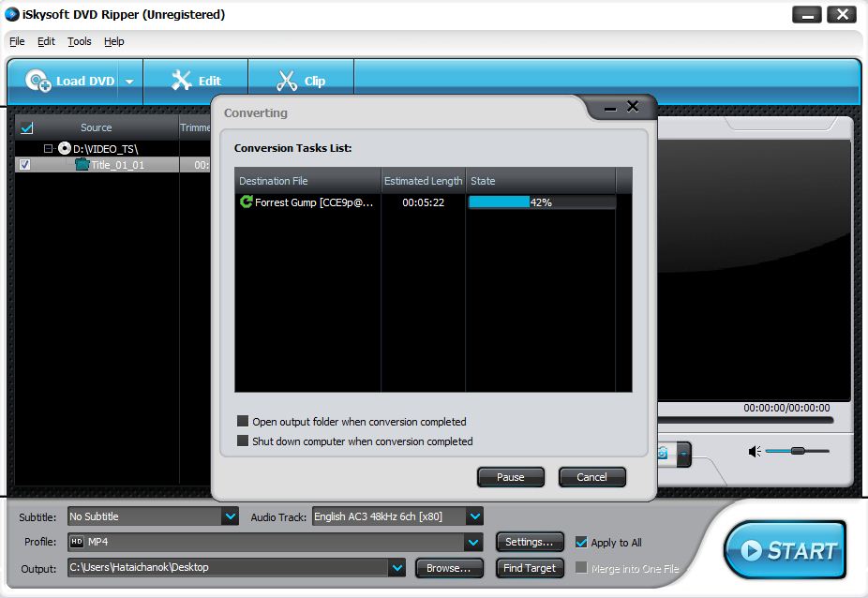Click the DVD disc icon beside D:\VIDEO_TS\

pos(65,148)
